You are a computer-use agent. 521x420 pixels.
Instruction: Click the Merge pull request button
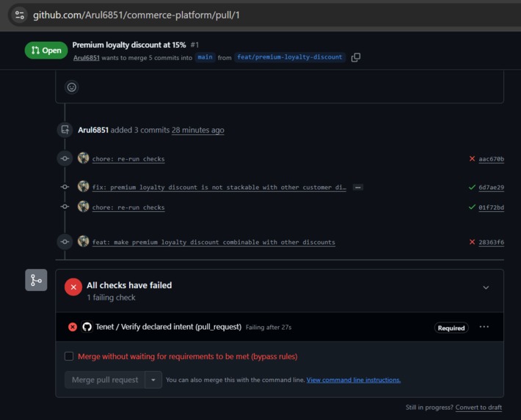click(x=105, y=380)
